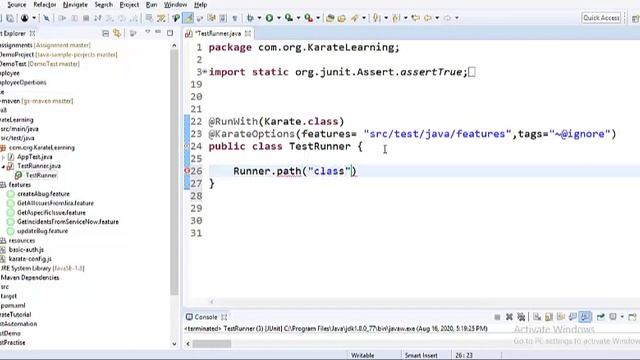Select the GetIncidentsFromServiceNow.feature file
The width and height of the screenshot is (640, 360).
click(67, 222)
